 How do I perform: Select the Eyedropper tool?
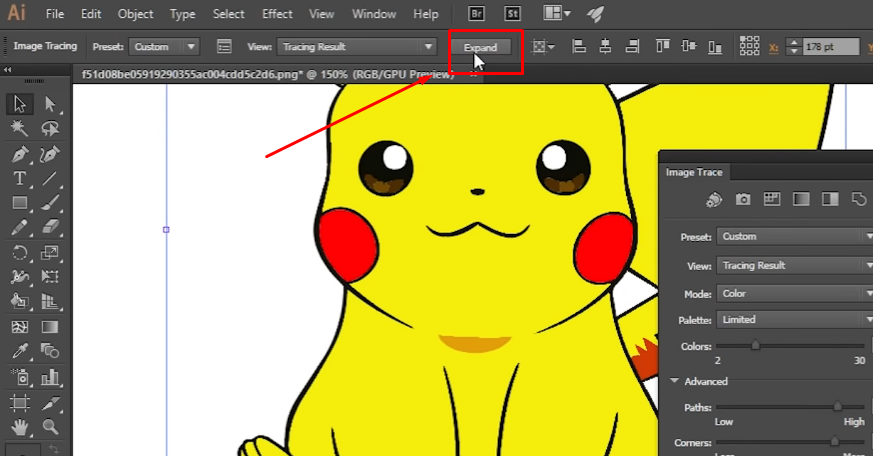[19, 351]
